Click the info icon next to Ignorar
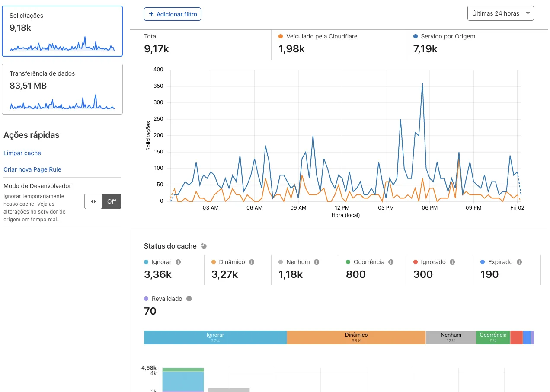 pos(178,262)
